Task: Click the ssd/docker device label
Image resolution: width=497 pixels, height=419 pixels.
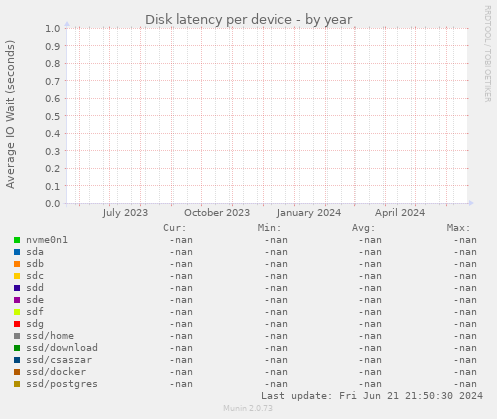Action: pyautogui.click(x=56, y=372)
